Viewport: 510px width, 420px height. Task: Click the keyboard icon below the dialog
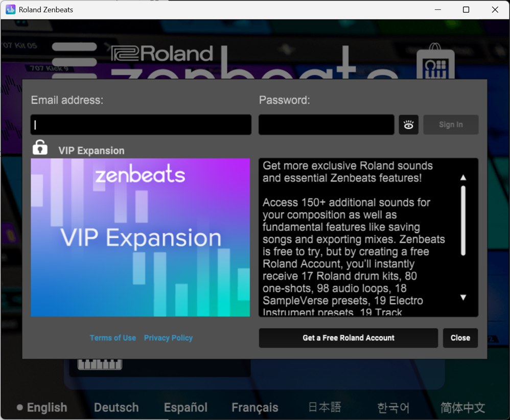[100, 364]
